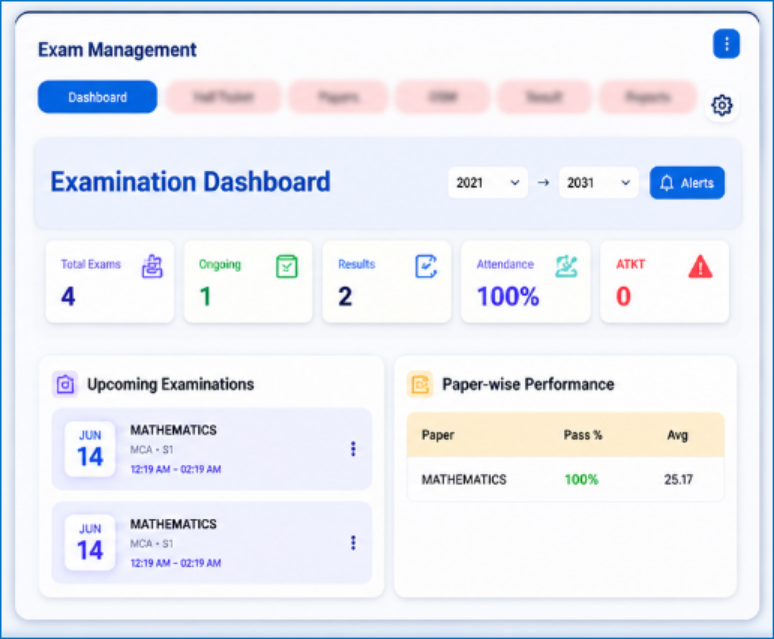Click the red ATKT warning triangle
The width and height of the screenshot is (774, 639).
pyautogui.click(x=700, y=266)
